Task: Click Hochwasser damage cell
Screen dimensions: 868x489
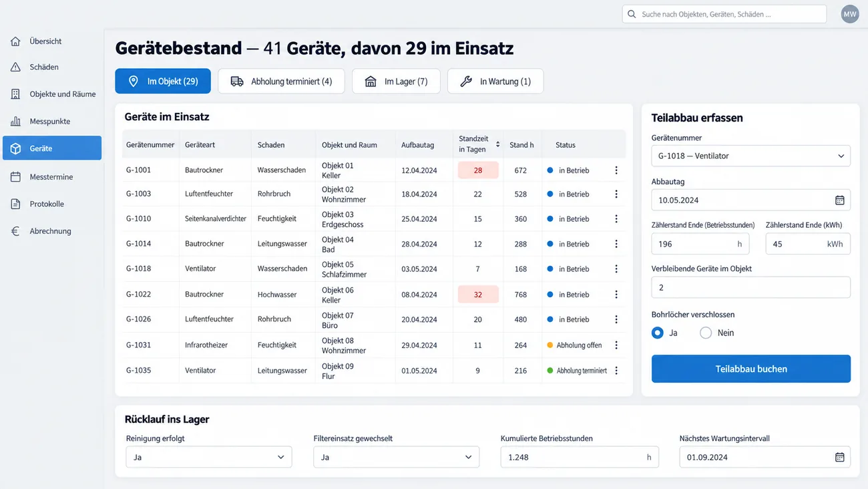Action: point(278,295)
